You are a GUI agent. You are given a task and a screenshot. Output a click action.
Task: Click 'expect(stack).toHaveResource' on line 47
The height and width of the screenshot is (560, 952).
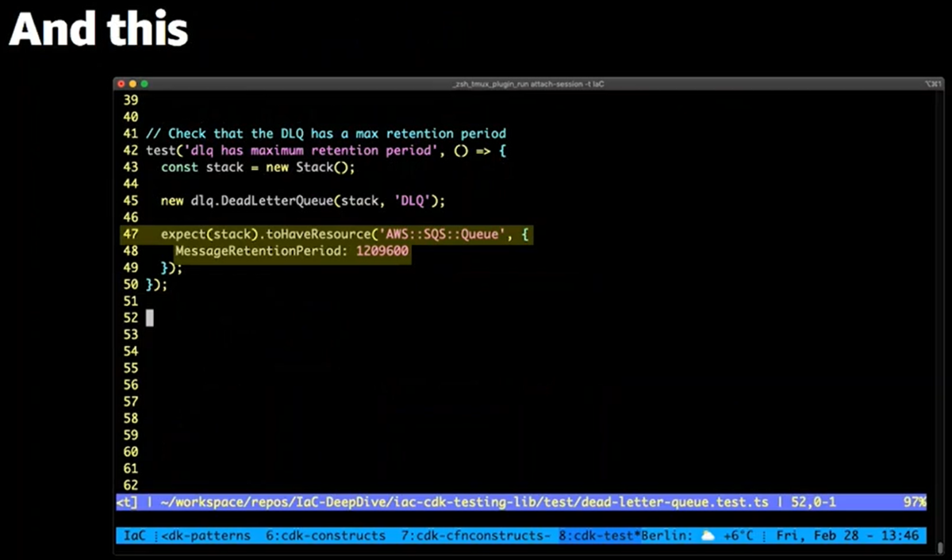266,235
